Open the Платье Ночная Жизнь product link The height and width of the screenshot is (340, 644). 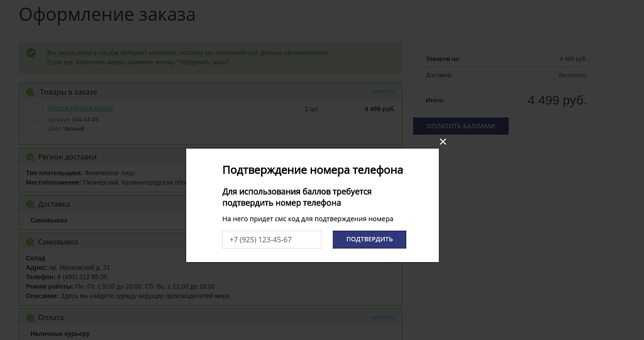point(80,108)
